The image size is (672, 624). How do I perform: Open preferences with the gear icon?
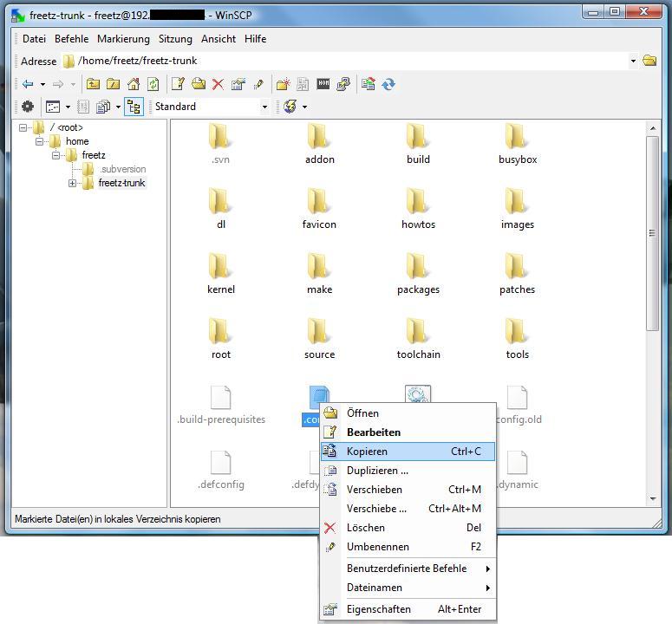tap(28, 107)
